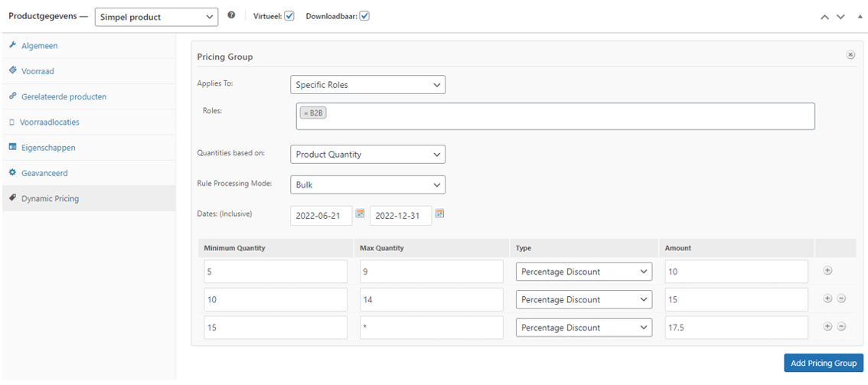Select the Dynamic Pricing tab
Viewport: 868px width, 385px height.
click(x=88, y=198)
